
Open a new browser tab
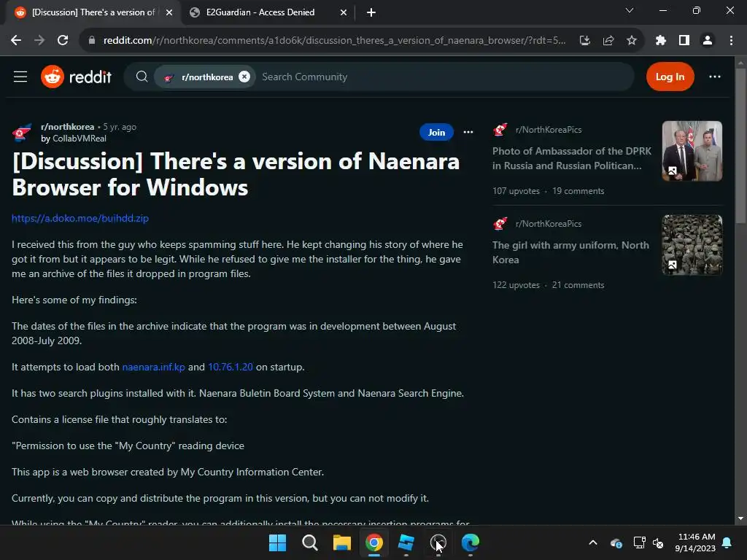click(371, 12)
